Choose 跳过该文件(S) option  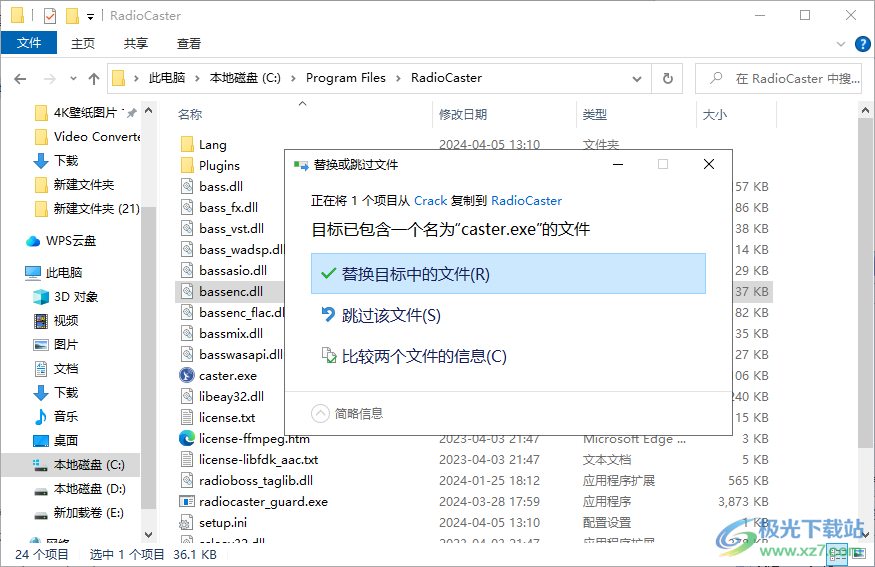click(x=508, y=315)
